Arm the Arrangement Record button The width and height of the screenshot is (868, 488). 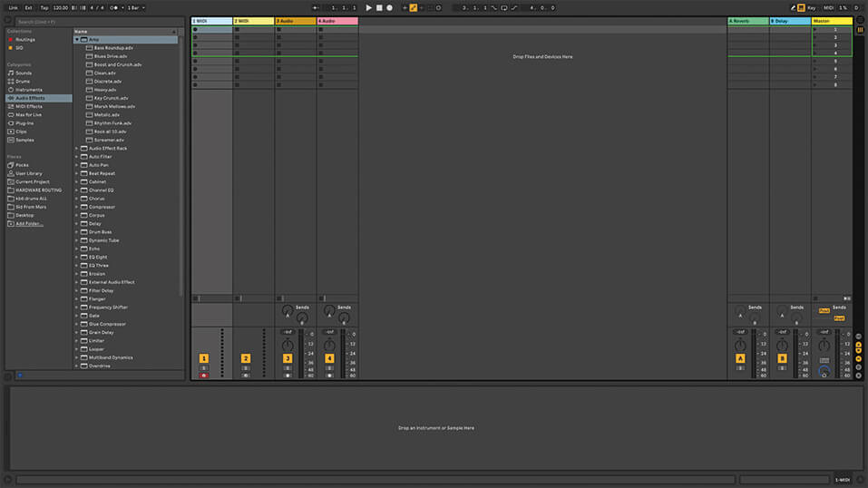390,8
